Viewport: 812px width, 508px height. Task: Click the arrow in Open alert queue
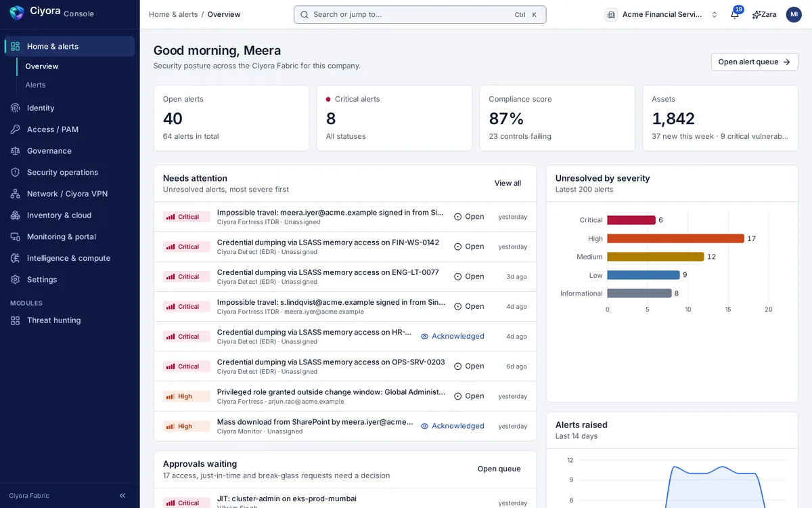[786, 62]
